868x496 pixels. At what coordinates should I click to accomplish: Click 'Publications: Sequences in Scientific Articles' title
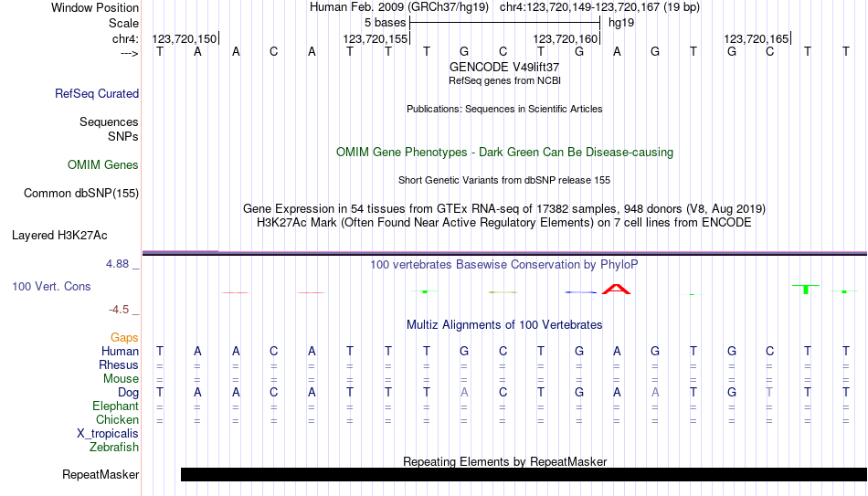(504, 109)
